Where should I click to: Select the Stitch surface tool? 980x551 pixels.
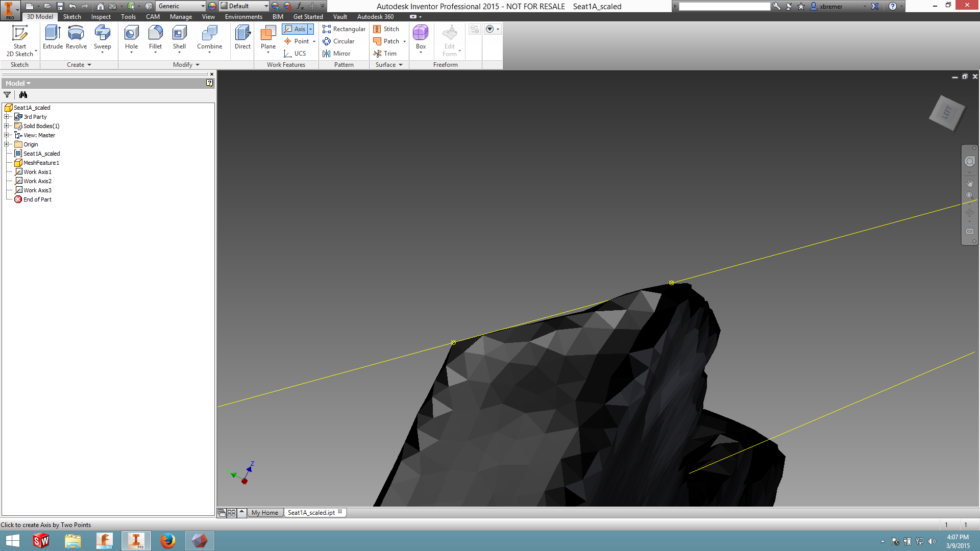pos(386,29)
